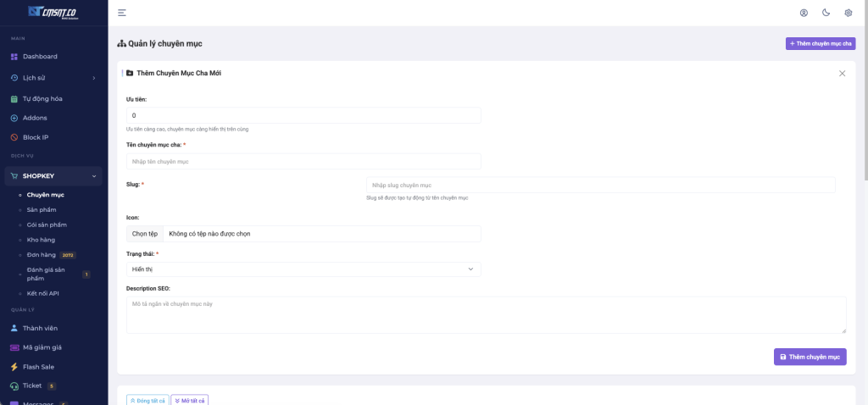Open the Trạng thái dropdown
868x405 pixels.
pos(303,269)
